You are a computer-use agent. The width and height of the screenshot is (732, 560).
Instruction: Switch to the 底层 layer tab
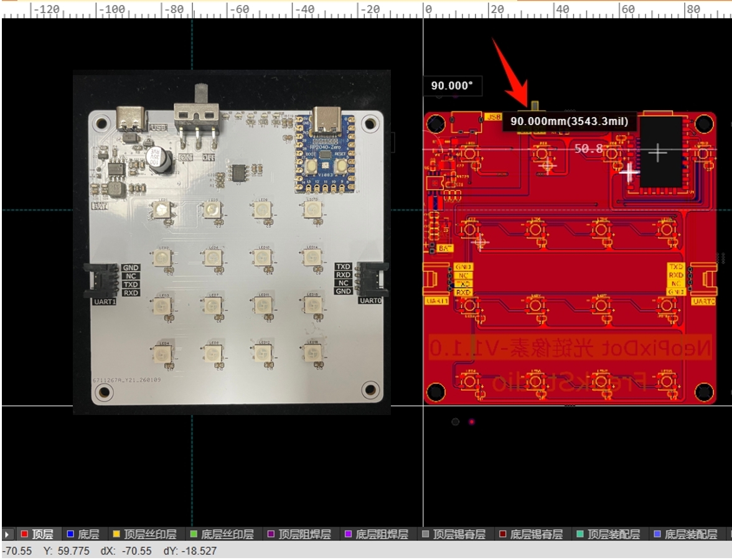click(83, 534)
